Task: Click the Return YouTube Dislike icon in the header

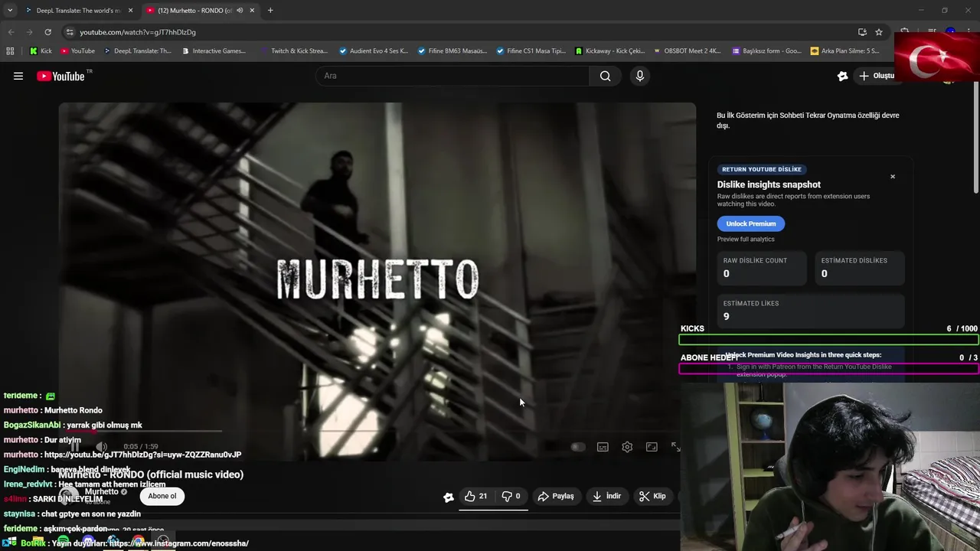Action: click(842, 76)
